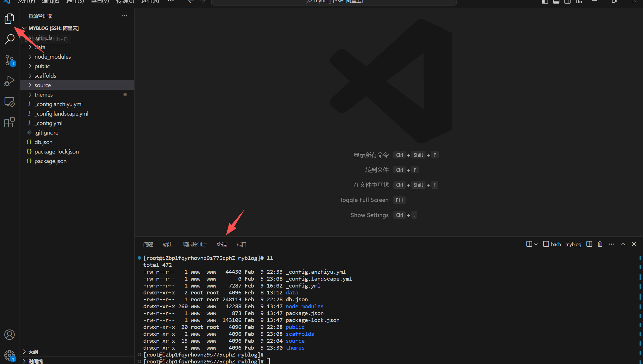The image size is (643, 364).
Task: Open the Search view icon
Action: [9, 39]
